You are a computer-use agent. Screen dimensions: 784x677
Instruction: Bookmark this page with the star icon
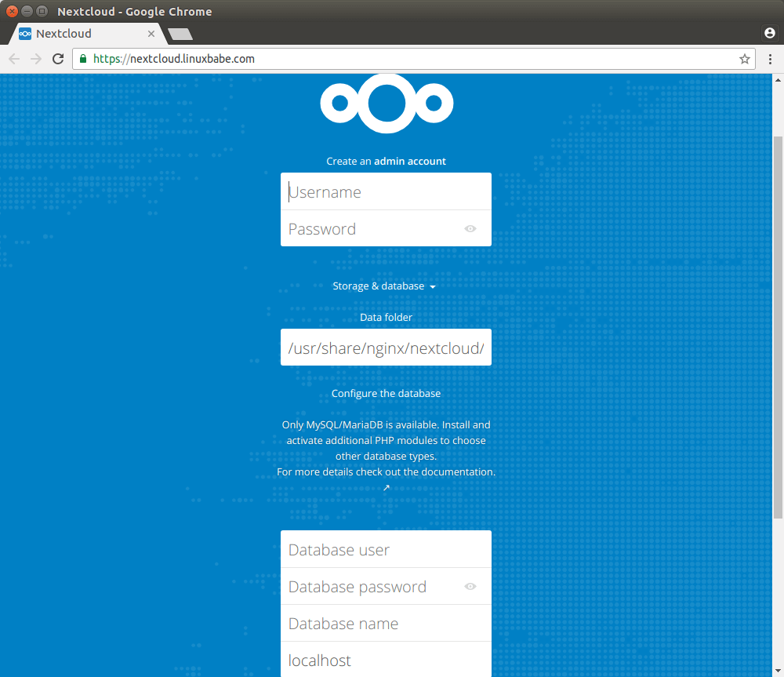(744, 59)
